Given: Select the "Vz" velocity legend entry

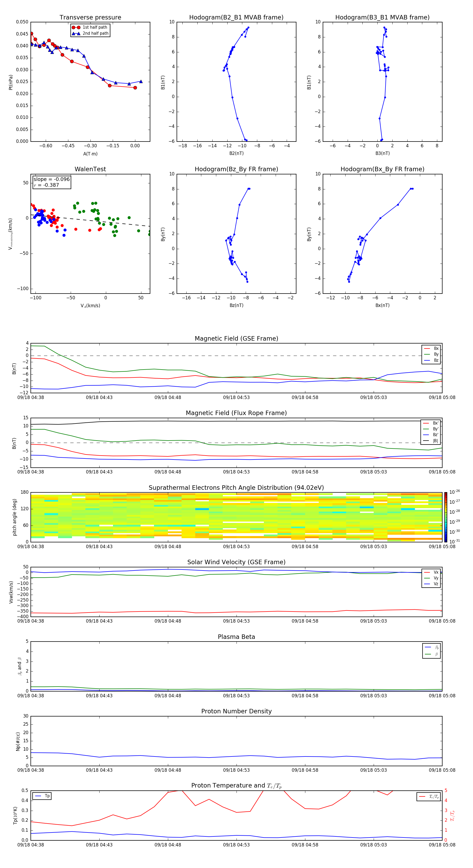Looking at the screenshot, I should [x=431, y=584].
